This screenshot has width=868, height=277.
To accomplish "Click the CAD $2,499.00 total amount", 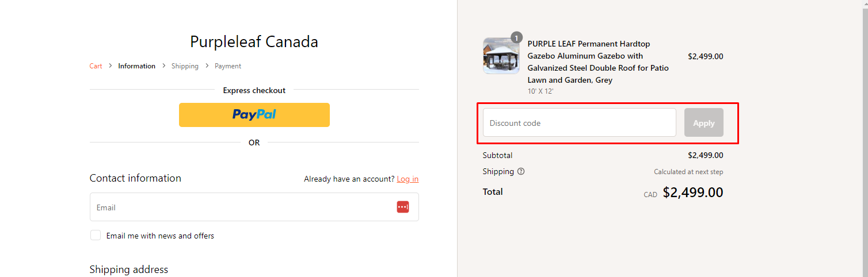I will coord(692,193).
